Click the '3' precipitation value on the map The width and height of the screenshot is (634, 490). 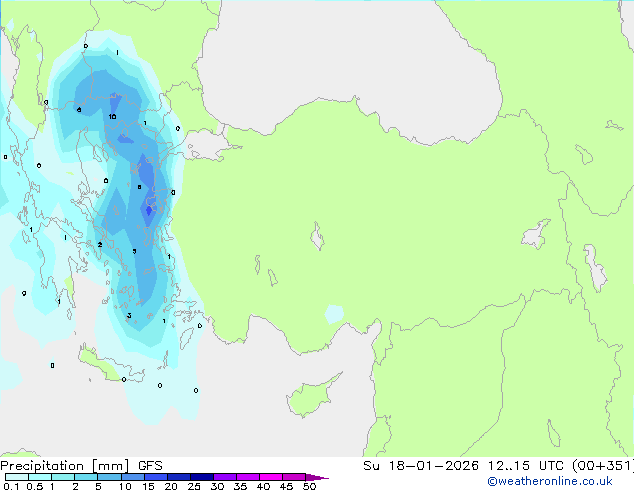129,316
